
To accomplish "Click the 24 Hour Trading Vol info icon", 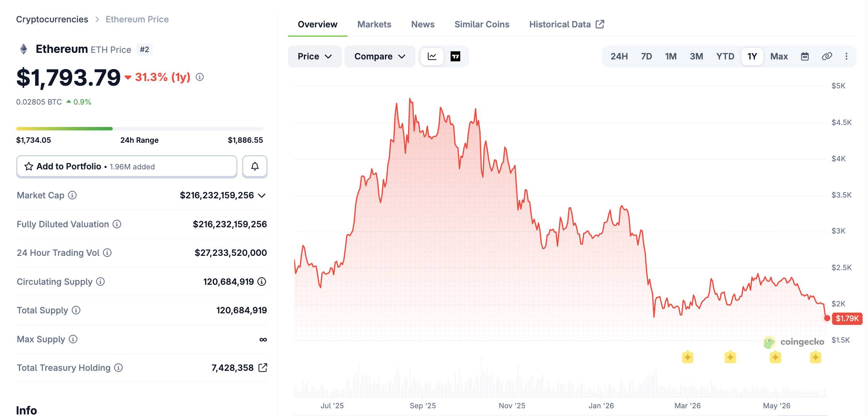I will [107, 252].
